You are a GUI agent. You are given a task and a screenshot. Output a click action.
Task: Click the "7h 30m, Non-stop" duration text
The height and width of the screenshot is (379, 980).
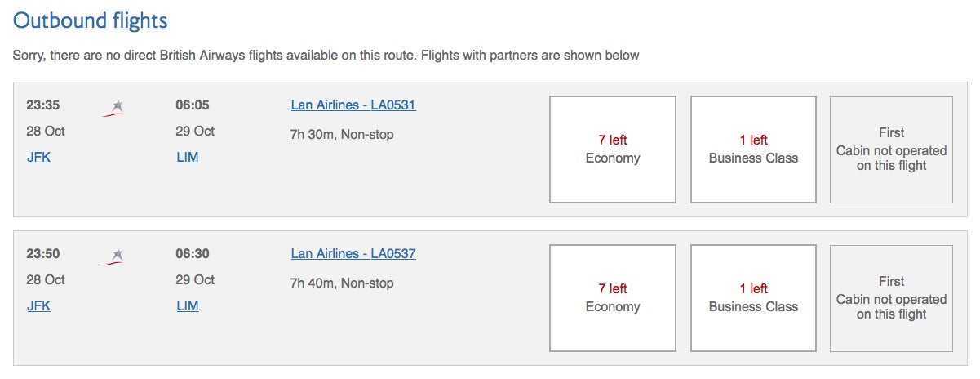[x=342, y=135]
